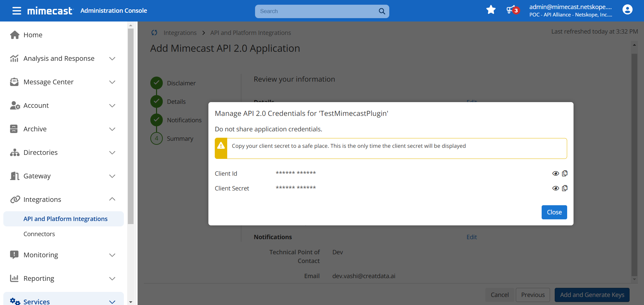The image size is (644, 305).
Task: Copy the Client Secret to clipboard
Action: (x=565, y=188)
